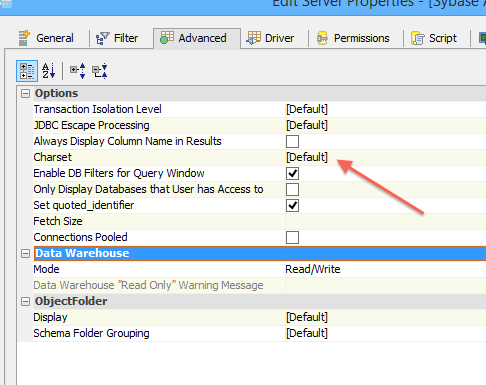
Task: Select the Charset property label
Action: tap(52, 157)
